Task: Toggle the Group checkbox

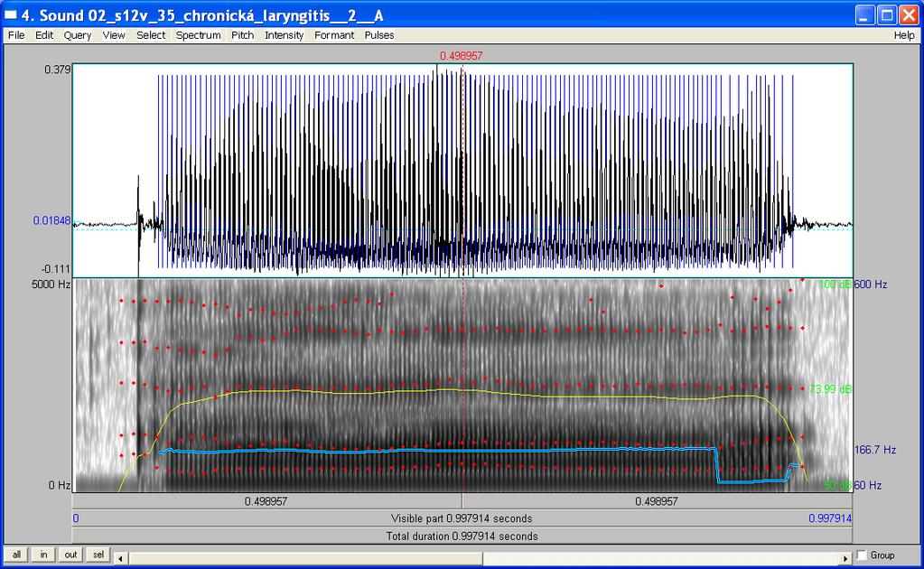Action: (862, 555)
